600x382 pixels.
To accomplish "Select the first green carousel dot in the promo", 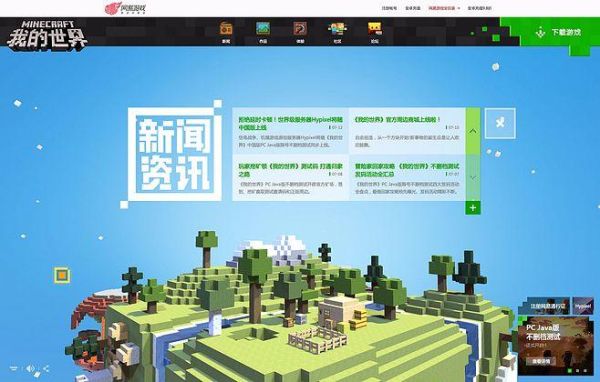I will (570, 371).
